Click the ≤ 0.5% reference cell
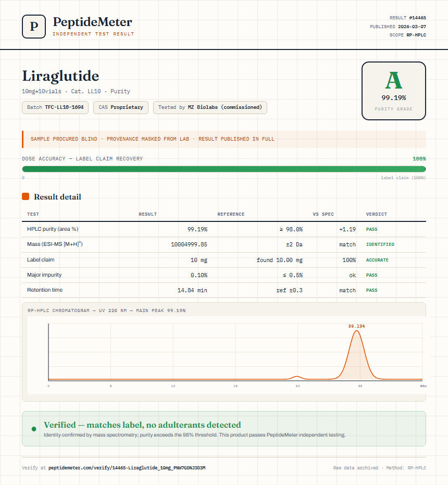 click(293, 275)
